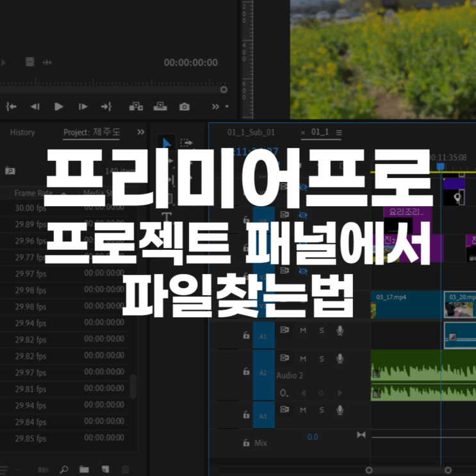Screen dimensions: 476x476
Task: Open source monitor button overflow chevrons
Action: coord(215,106)
